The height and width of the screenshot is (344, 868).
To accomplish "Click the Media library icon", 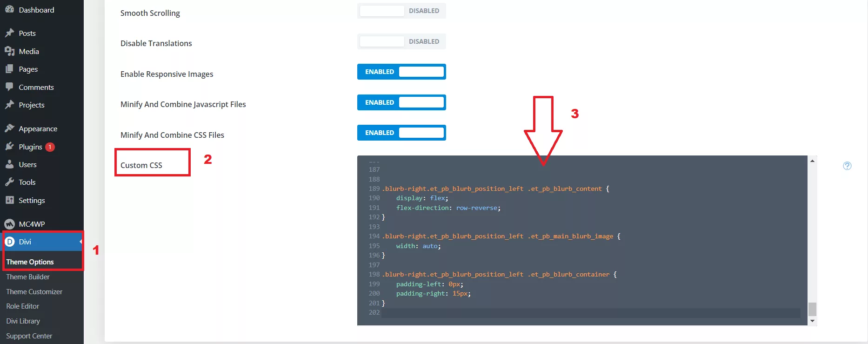I will click(x=9, y=51).
